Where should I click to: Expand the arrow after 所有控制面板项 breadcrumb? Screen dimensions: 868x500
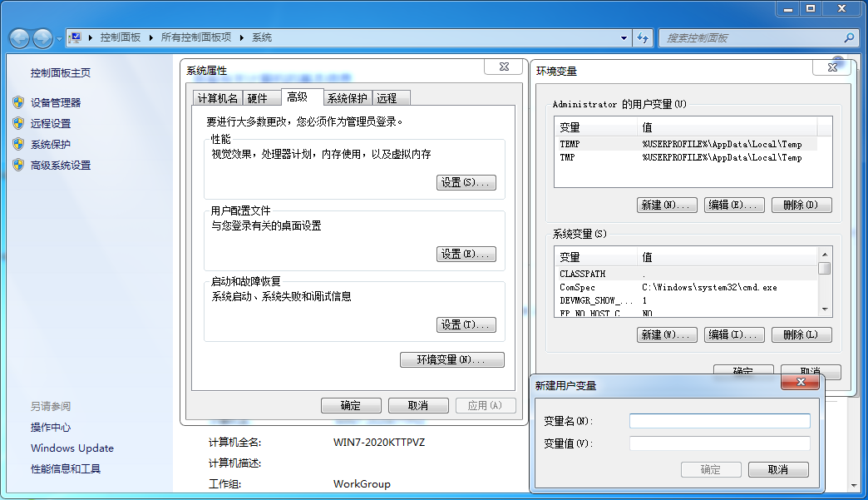click(x=241, y=37)
